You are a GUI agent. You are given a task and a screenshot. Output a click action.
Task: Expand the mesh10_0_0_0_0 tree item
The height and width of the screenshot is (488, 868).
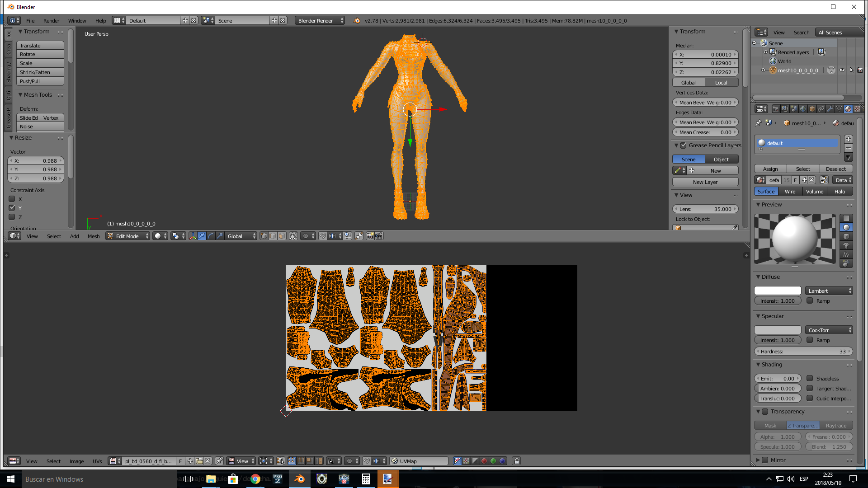tap(764, 70)
